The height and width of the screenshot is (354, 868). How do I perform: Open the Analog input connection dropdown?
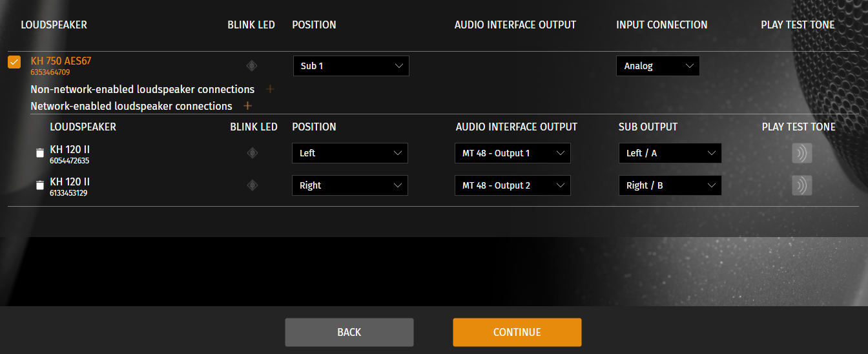tap(657, 66)
